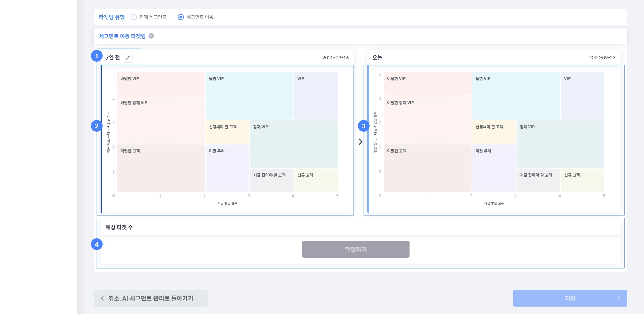The height and width of the screenshot is (314, 644).
Task: Pick 이탈 우려 segment in left chart
Action: [227, 168]
